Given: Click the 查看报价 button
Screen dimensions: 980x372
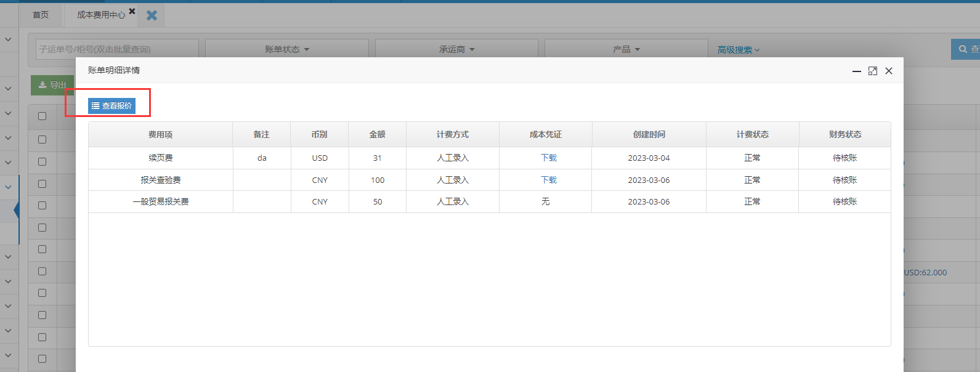Looking at the screenshot, I should click(x=111, y=106).
